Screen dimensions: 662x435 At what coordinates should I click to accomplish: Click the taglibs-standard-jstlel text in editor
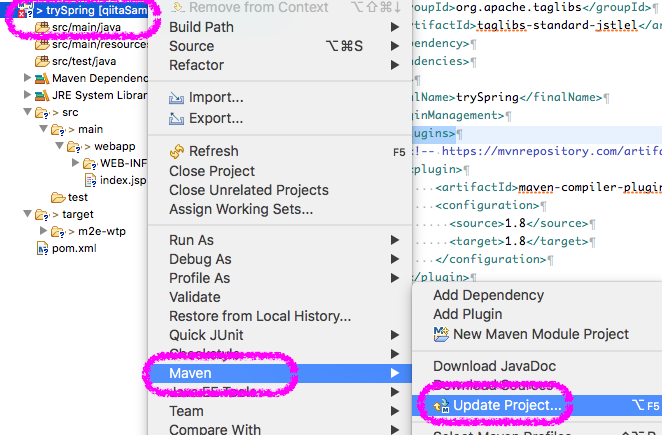(557, 25)
